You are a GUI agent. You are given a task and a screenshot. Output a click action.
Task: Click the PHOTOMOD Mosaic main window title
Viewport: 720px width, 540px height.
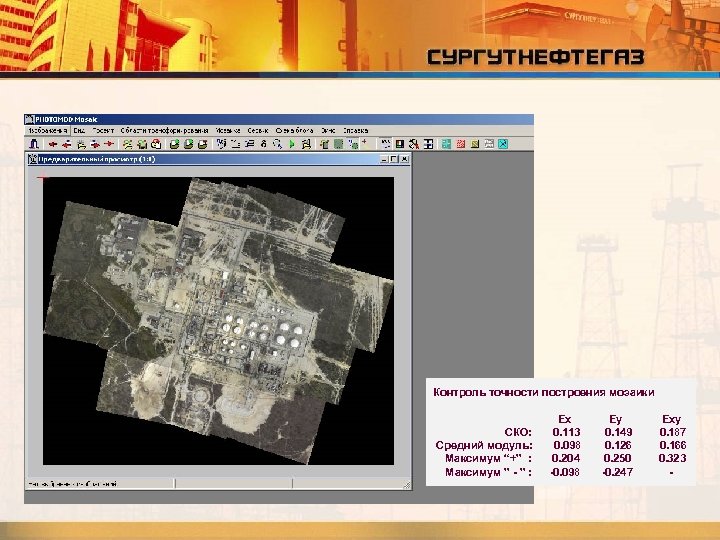click(66, 119)
